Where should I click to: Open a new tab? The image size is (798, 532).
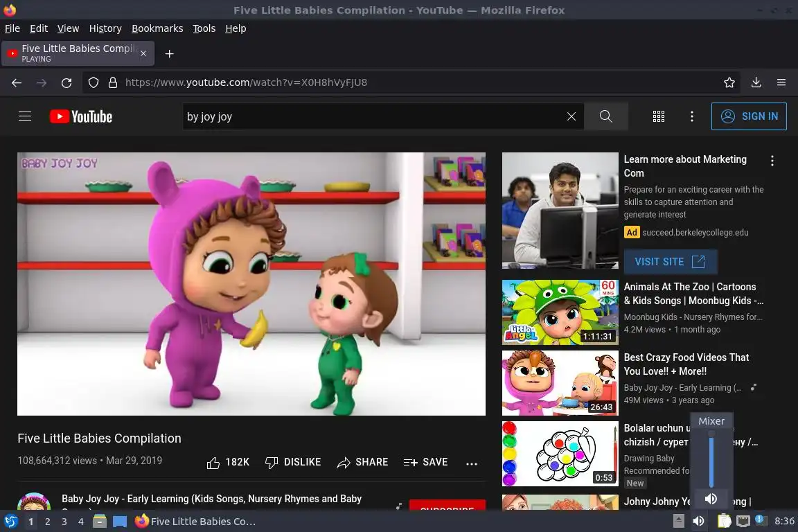[x=170, y=54]
